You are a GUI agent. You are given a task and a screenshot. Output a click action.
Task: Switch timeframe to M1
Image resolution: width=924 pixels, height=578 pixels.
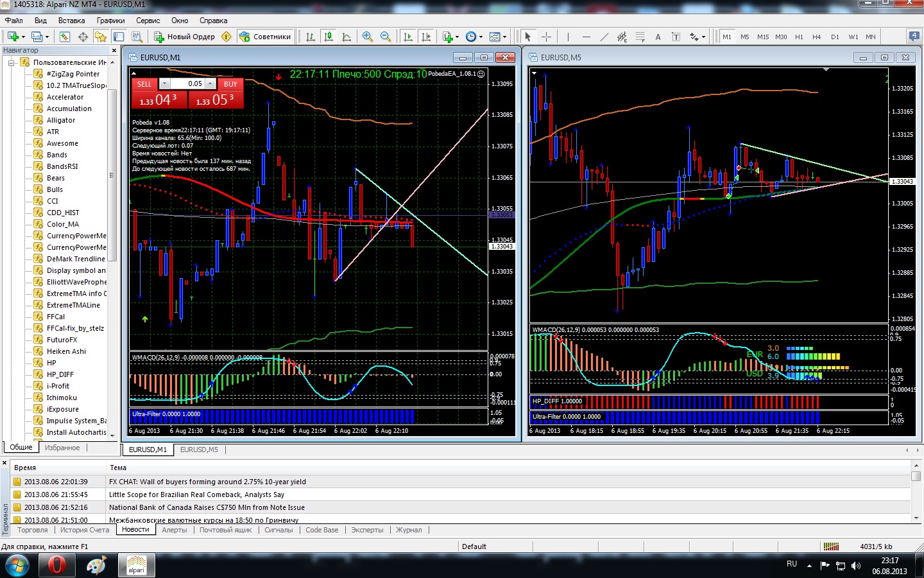[727, 37]
